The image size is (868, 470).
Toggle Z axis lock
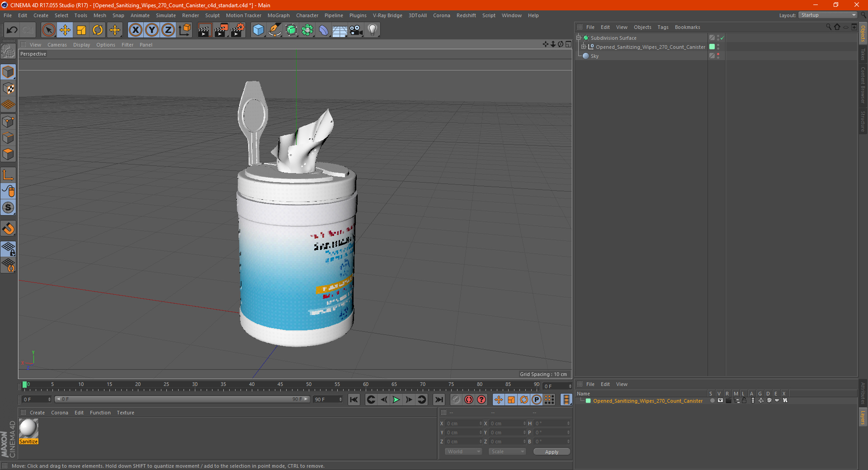(x=168, y=30)
